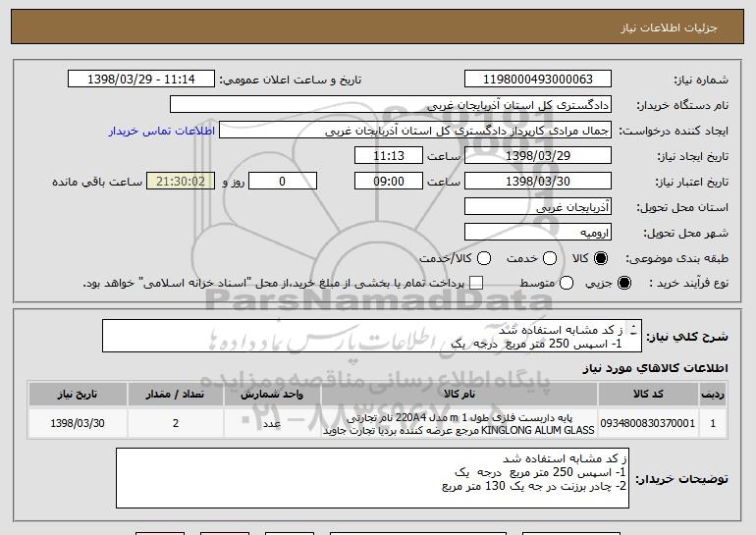Click the نام کالا column header
Image resolution: width=756 pixels, height=535 pixels.
[459, 395]
